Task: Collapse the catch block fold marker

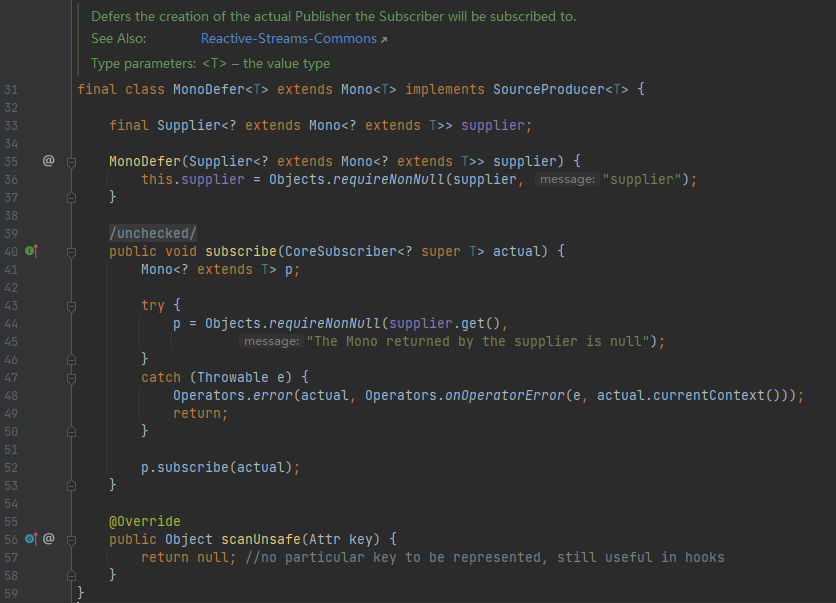Action: 71,377
